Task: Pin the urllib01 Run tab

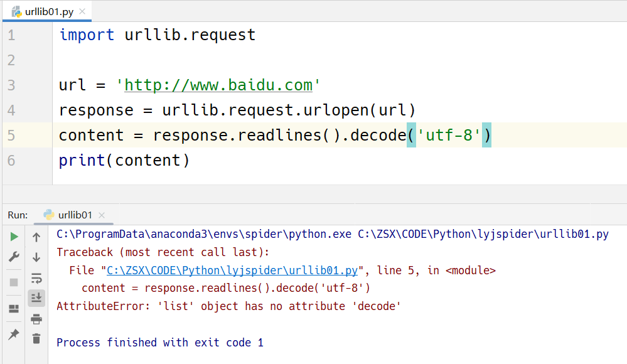Action: (x=14, y=335)
